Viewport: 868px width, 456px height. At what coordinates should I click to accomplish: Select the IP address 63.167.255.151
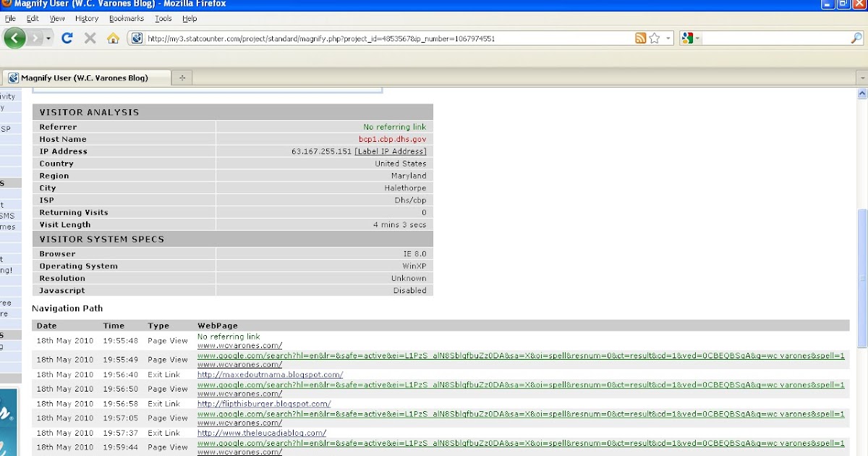[321, 151]
